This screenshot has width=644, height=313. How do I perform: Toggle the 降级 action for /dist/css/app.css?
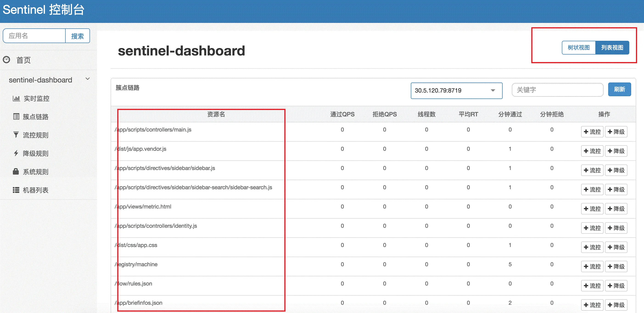pos(616,247)
